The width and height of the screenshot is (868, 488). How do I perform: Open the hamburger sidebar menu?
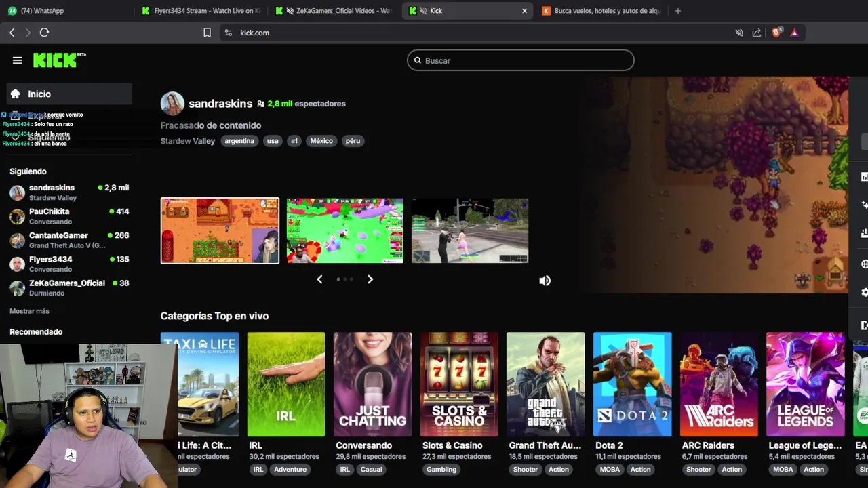pyautogui.click(x=17, y=60)
